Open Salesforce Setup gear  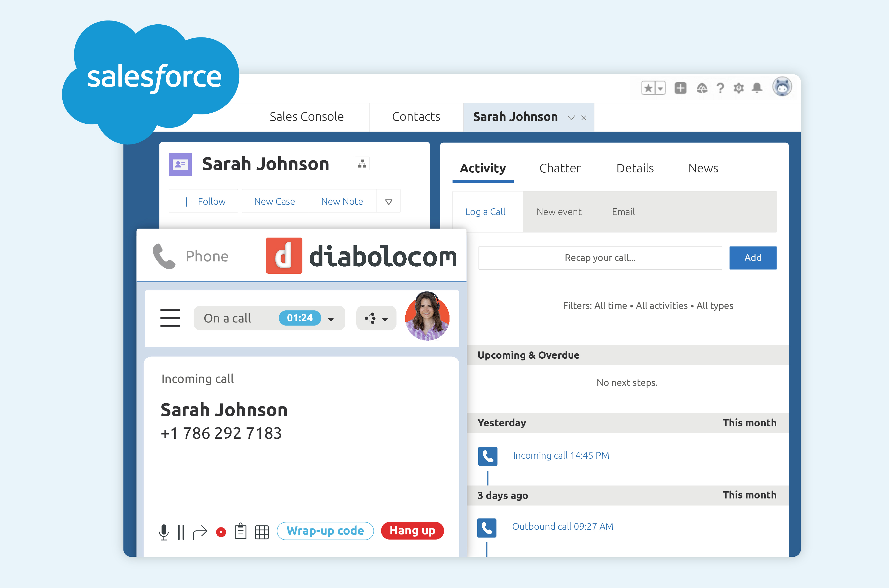pos(739,87)
